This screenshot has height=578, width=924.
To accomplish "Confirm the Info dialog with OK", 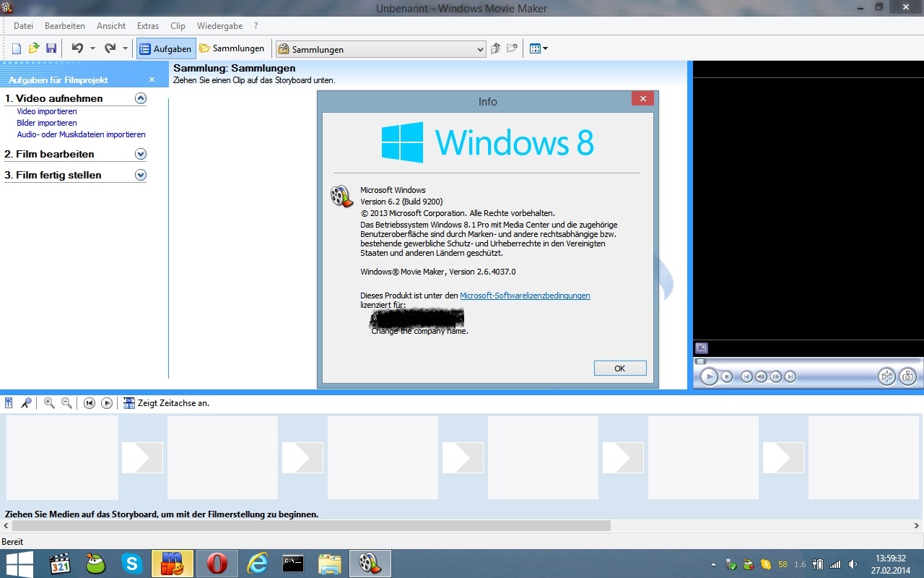I will point(620,368).
